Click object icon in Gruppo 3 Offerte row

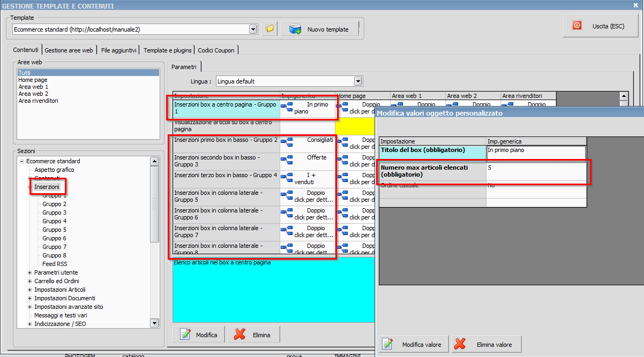(287, 161)
